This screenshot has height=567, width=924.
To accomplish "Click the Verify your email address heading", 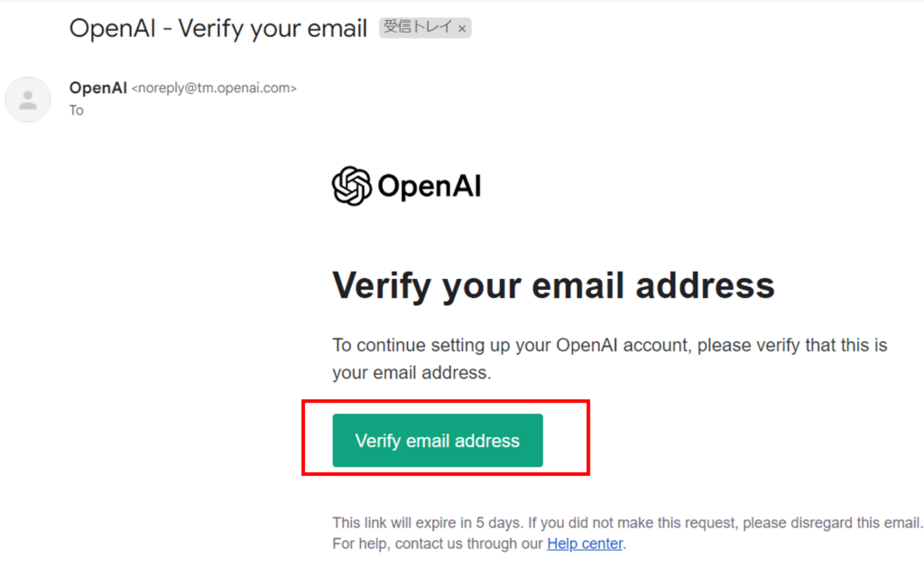I will pos(553,286).
